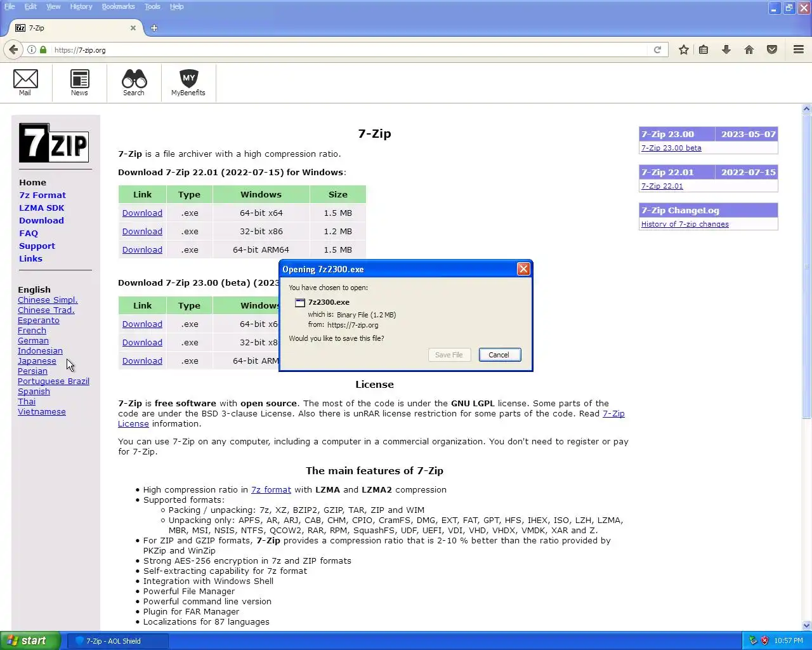Open the Tools menu
Screen dimensions: 812x650
pos(152,6)
